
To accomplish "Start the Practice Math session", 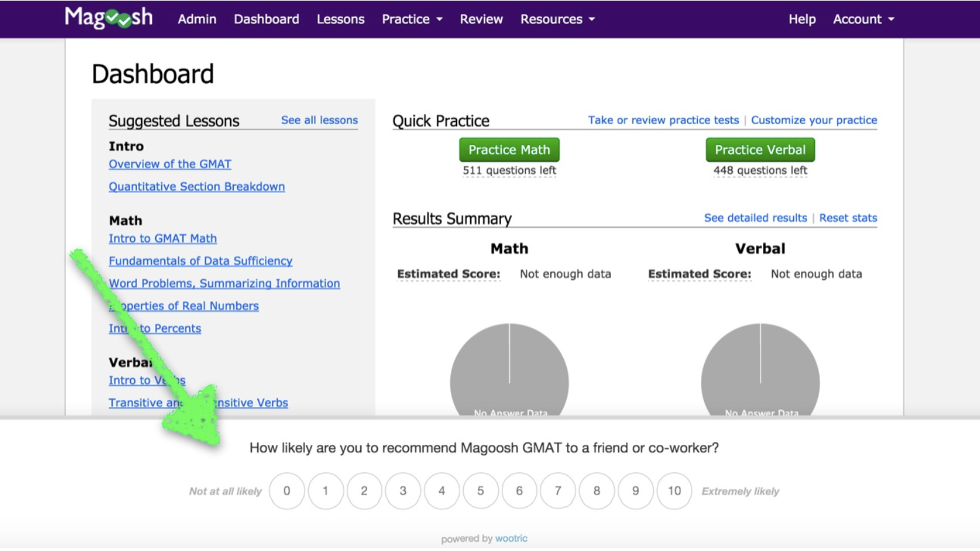I will (x=509, y=150).
